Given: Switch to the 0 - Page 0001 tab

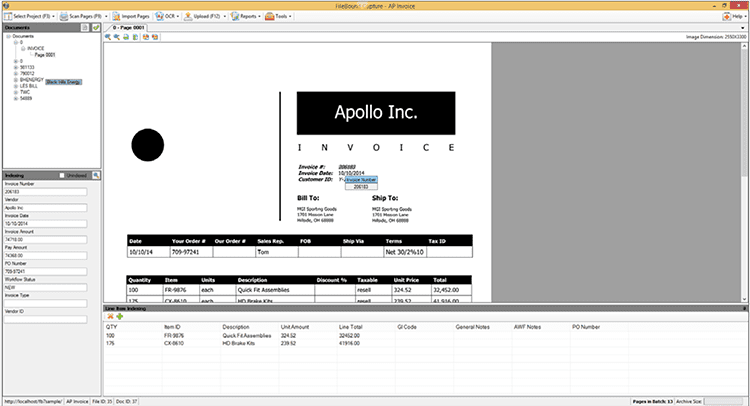Looking at the screenshot, I should click(128, 28).
